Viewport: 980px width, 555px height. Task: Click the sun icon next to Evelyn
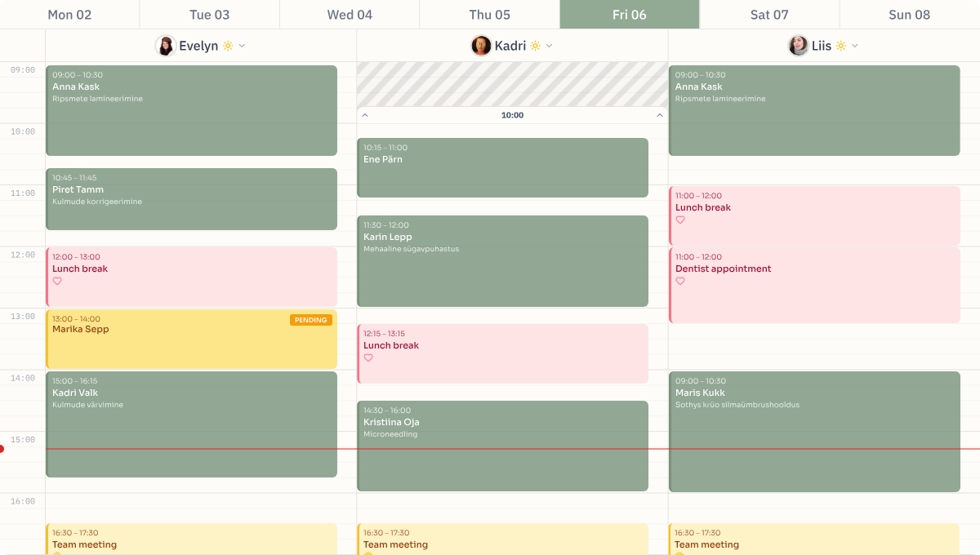tap(228, 46)
